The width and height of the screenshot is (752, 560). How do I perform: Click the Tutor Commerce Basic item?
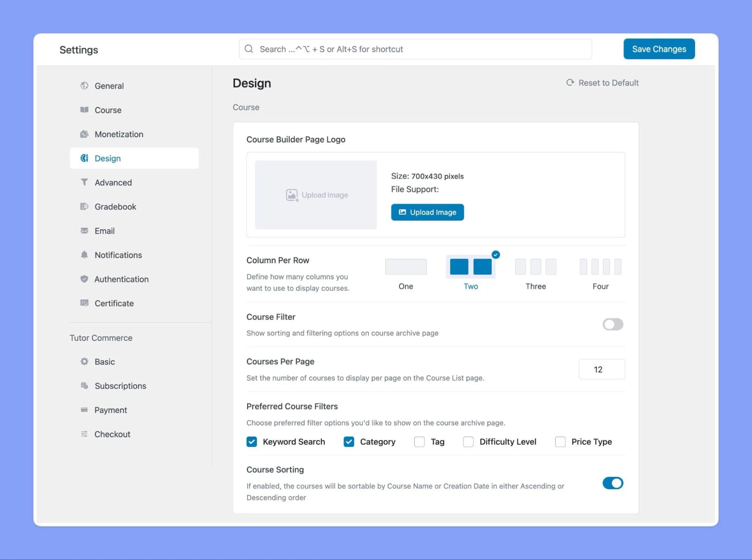pyautogui.click(x=105, y=361)
